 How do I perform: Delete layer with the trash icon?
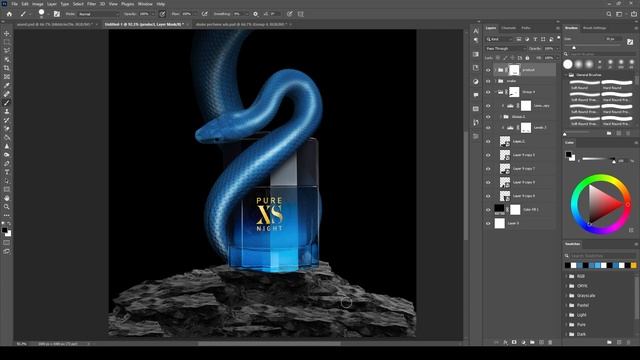pyautogui.click(x=550, y=342)
